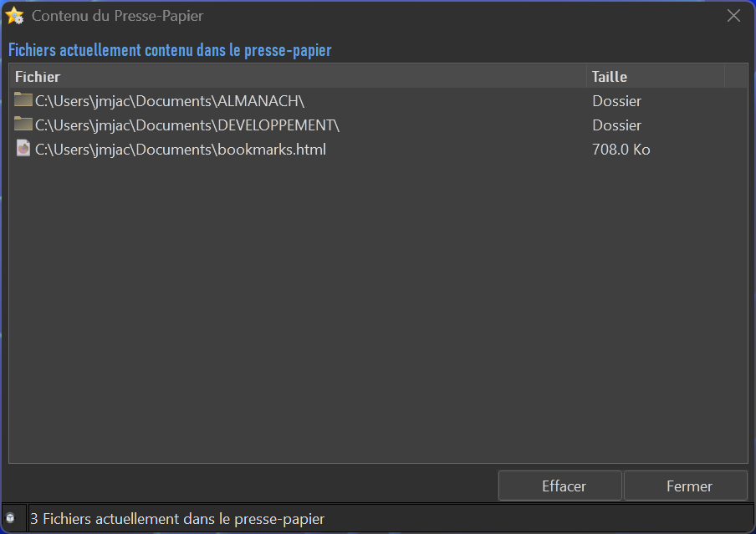This screenshot has width=756, height=534.
Task: Sort by the Taille column header
Action: pos(654,76)
